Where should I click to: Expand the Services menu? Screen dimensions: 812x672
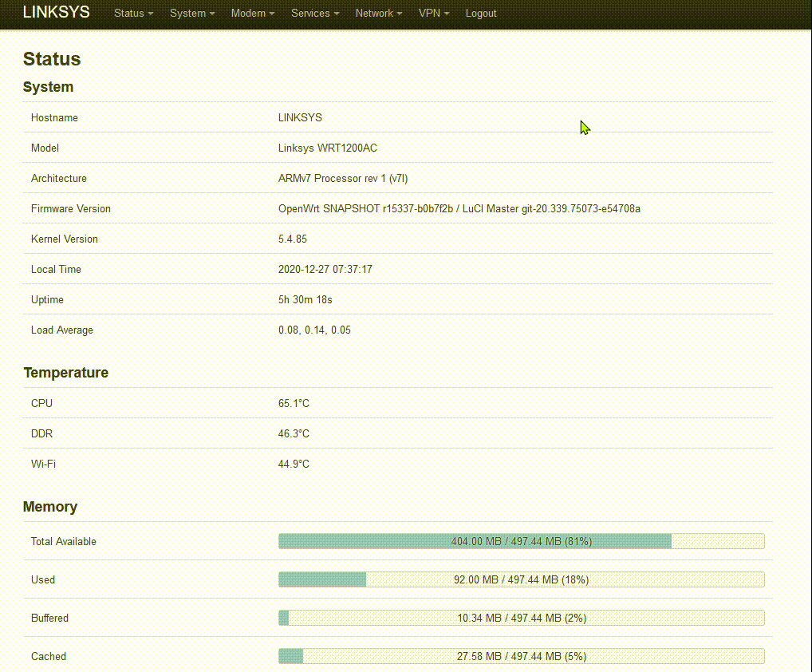point(315,14)
